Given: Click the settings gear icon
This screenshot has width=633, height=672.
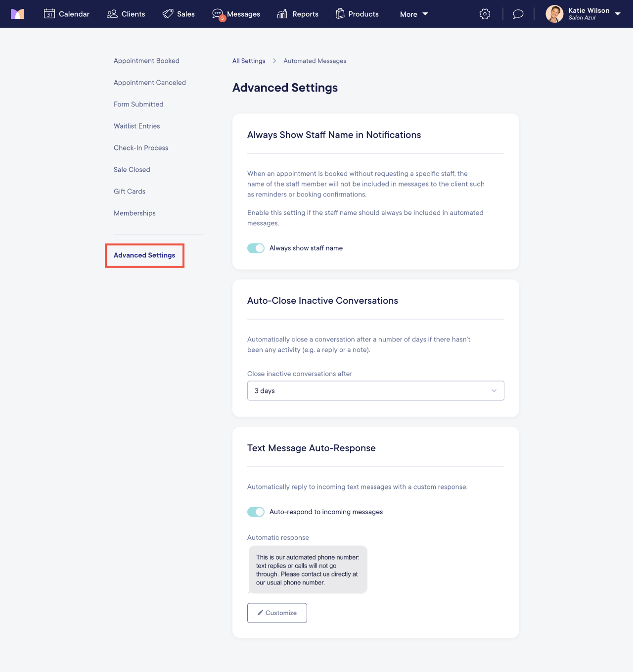Looking at the screenshot, I should pos(485,14).
